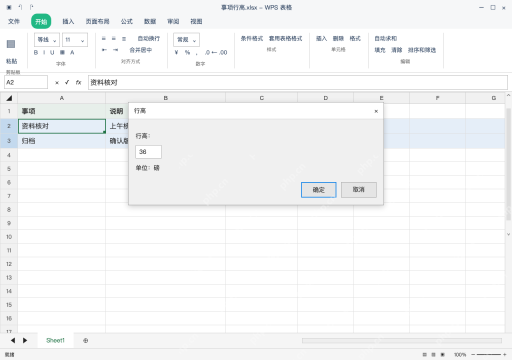
Task: Click the formula bar containing 资料核对
Action: pyautogui.click(x=298, y=82)
